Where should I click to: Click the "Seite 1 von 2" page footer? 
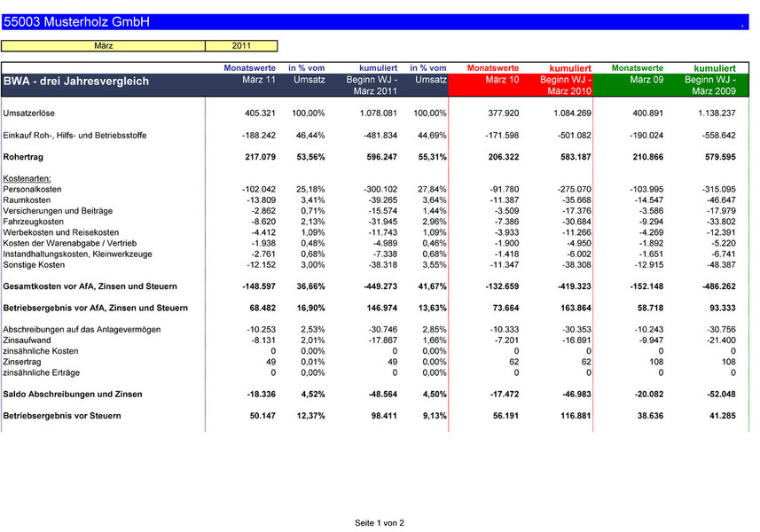tap(380, 523)
